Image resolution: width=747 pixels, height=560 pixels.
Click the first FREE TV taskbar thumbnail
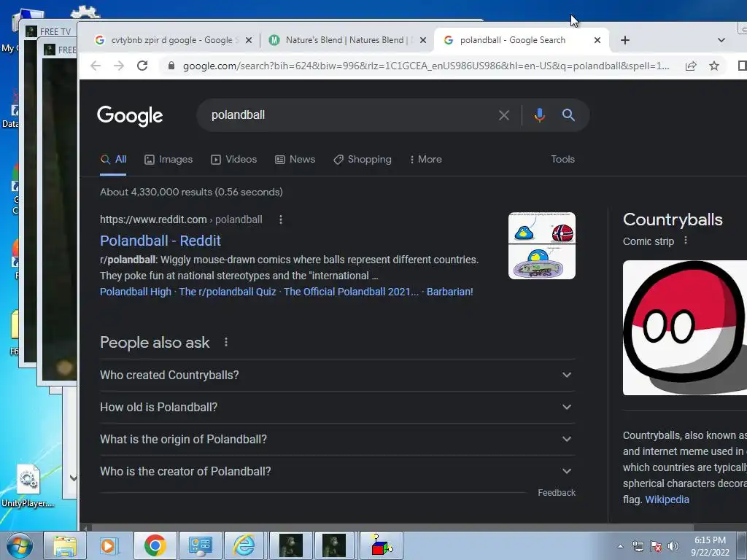coord(290,545)
